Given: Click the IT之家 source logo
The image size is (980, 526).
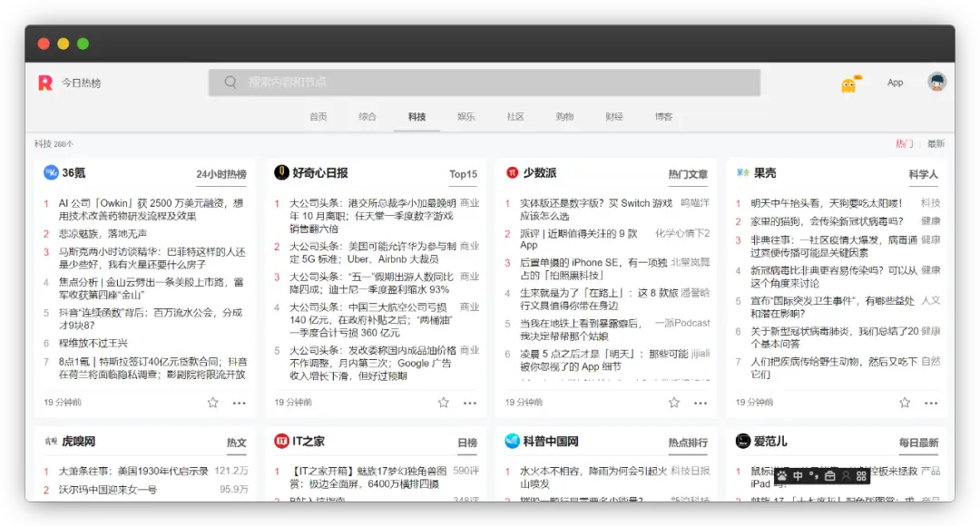Looking at the screenshot, I should pyautogui.click(x=282, y=441).
